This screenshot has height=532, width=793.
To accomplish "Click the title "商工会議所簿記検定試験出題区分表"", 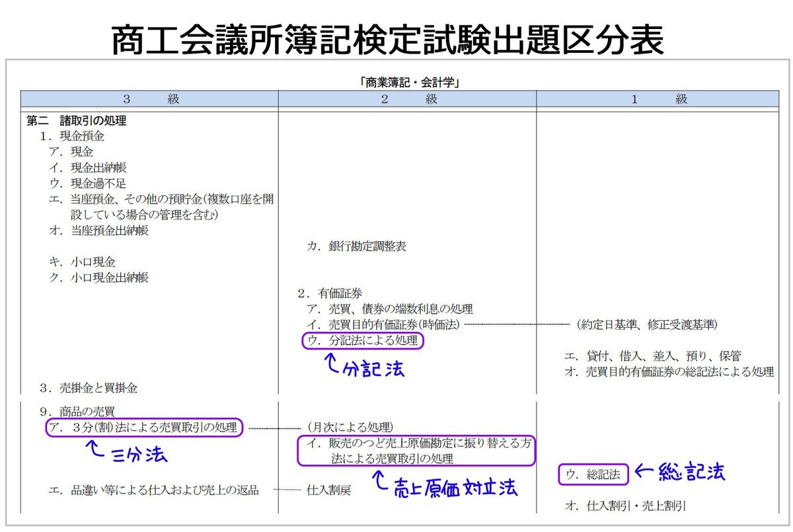I will 387,40.
